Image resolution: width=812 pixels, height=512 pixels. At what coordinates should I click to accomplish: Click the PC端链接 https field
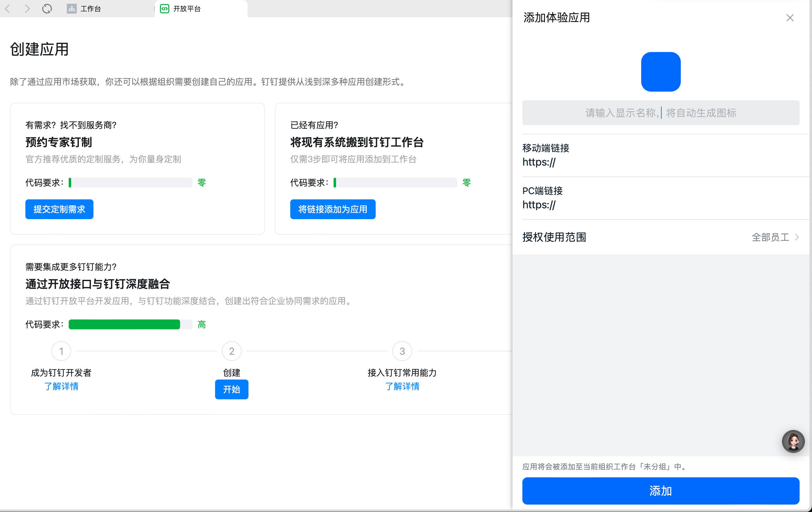(x=661, y=205)
